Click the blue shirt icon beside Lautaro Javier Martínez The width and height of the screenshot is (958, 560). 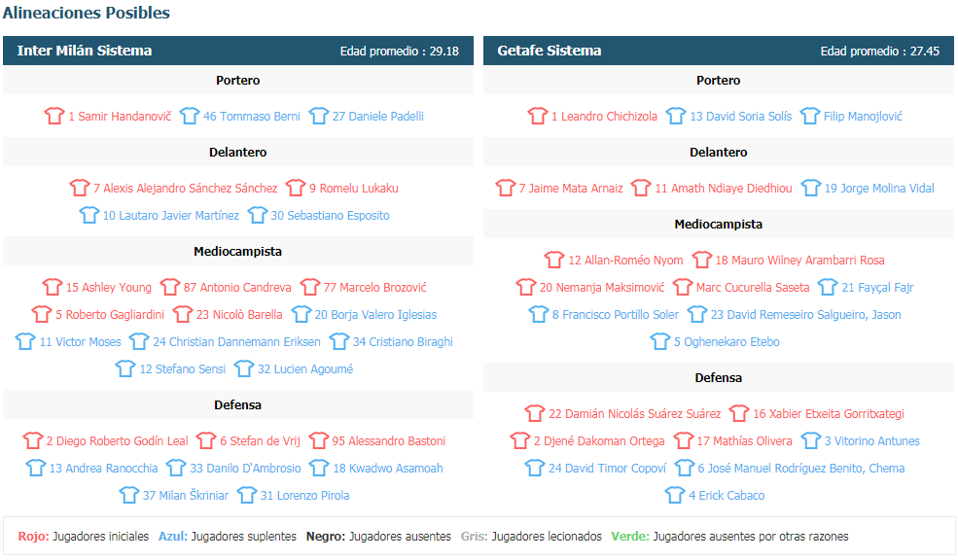point(89,215)
